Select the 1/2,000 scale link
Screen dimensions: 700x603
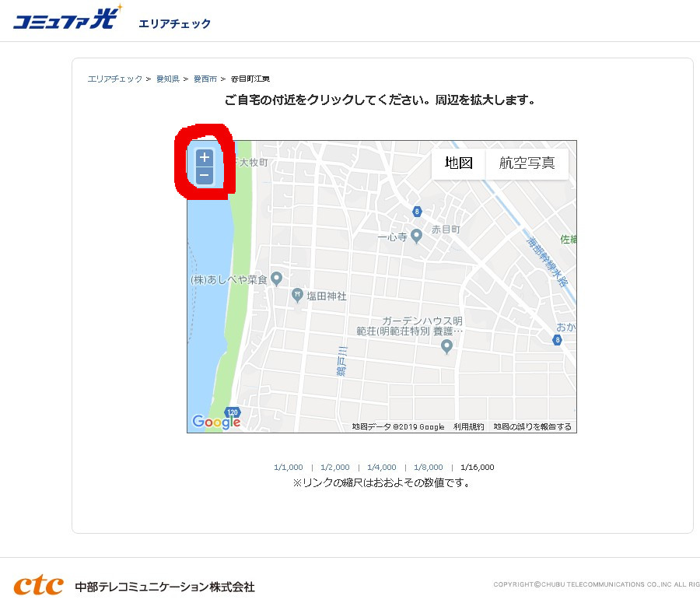click(x=335, y=467)
